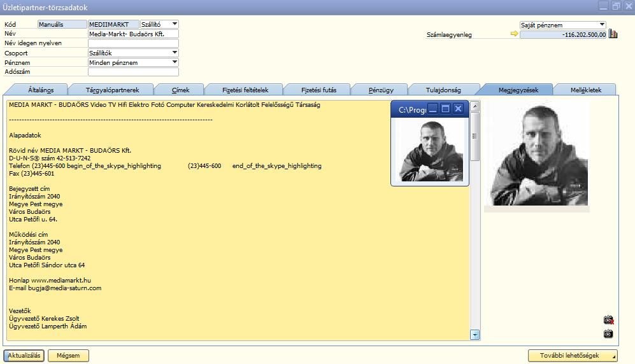Click the D-U-N-S® szám 42-513-7242 line
The image size is (635, 364).
pos(50,158)
